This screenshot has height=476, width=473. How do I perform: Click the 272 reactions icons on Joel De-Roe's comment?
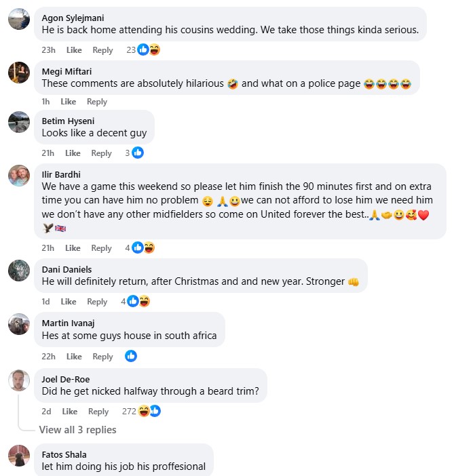pos(149,411)
